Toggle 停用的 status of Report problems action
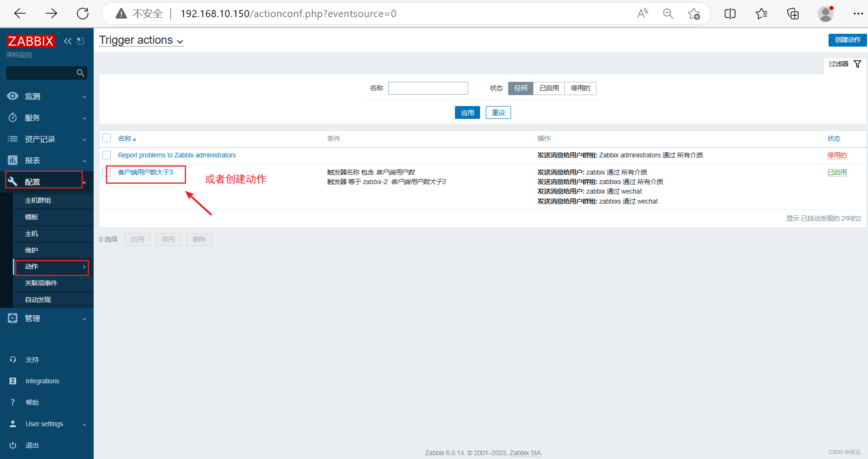 [837, 155]
